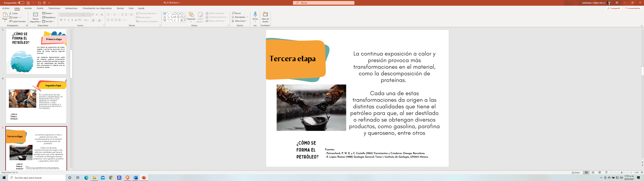Toggle the Notas pane

coord(576,172)
